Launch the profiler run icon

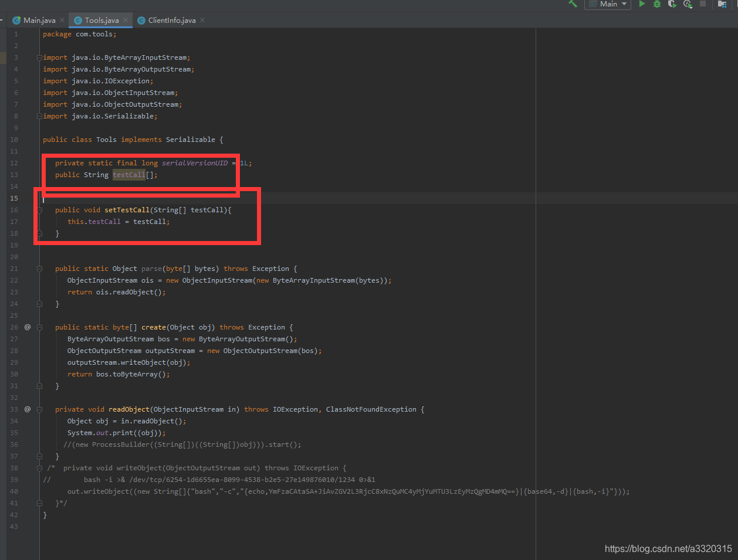[688, 4]
